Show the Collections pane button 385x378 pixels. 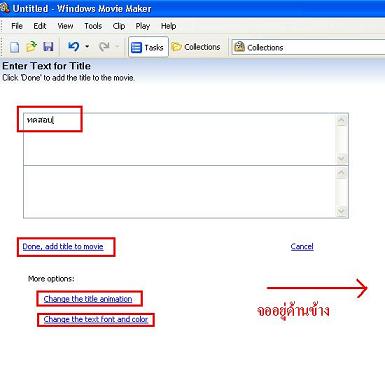click(x=196, y=47)
